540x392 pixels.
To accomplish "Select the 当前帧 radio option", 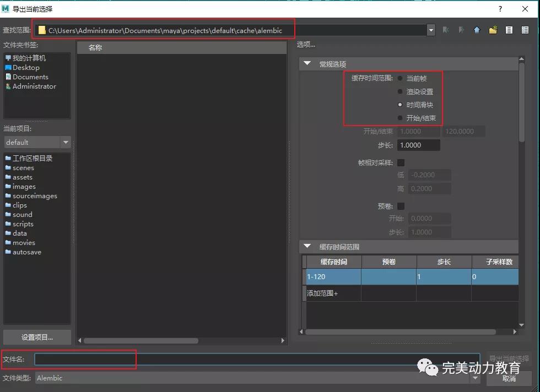I will tap(401, 78).
